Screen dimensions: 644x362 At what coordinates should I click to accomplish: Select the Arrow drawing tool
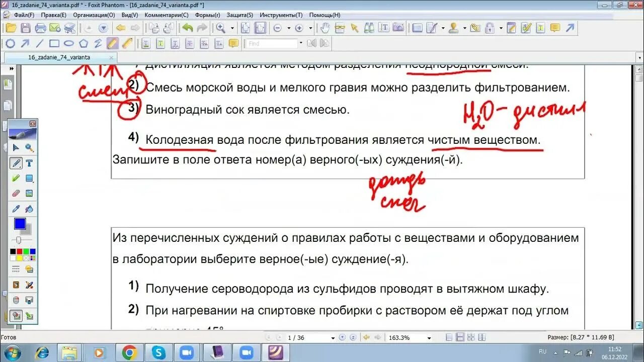25,43
